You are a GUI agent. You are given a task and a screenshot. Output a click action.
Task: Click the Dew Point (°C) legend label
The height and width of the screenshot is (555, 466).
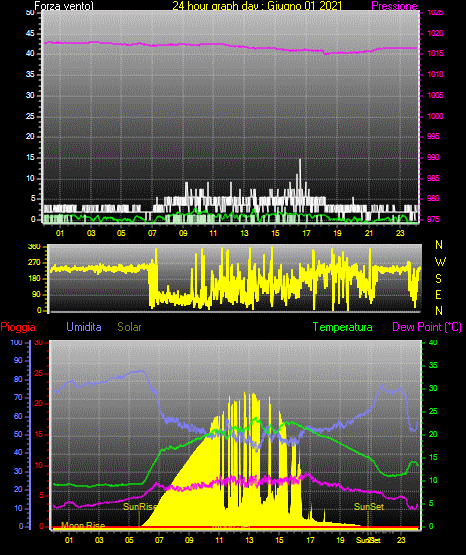(x=427, y=327)
